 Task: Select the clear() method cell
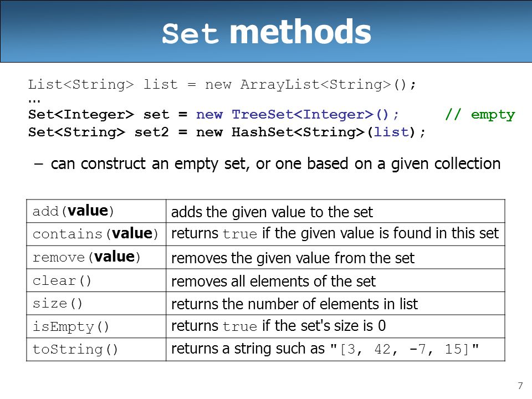click(x=96, y=280)
